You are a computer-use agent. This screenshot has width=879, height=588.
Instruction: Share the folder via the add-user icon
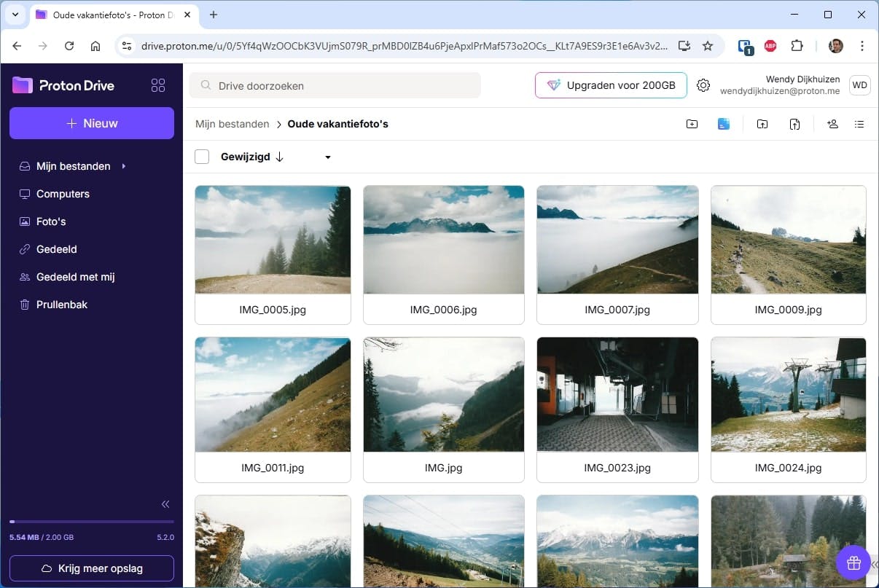click(832, 124)
